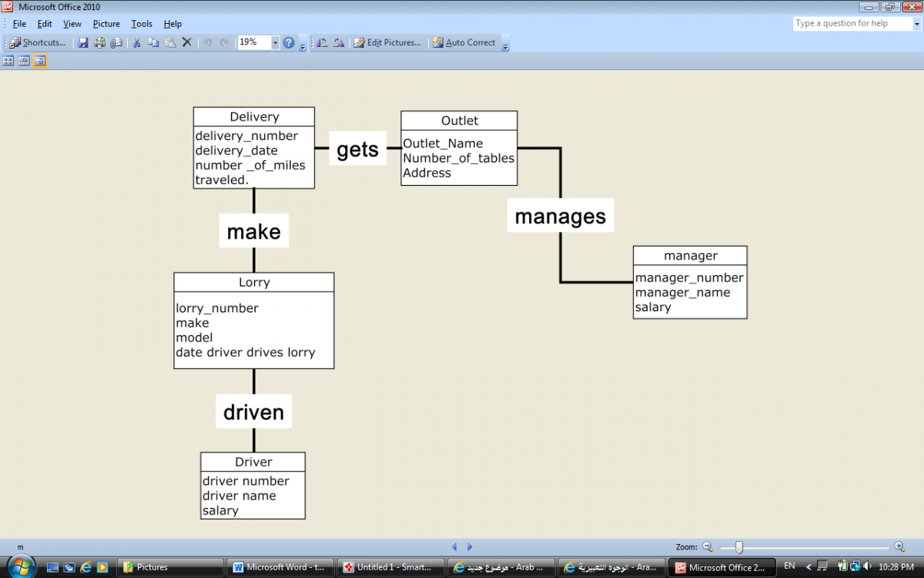Select Single Picture view
Image resolution: width=924 pixels, height=578 pixels.
coord(39,61)
